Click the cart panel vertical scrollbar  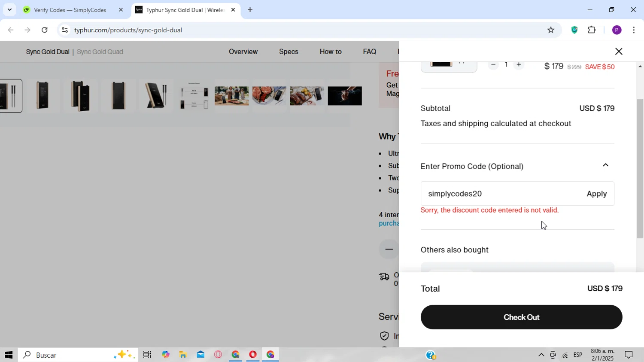tap(640, 168)
